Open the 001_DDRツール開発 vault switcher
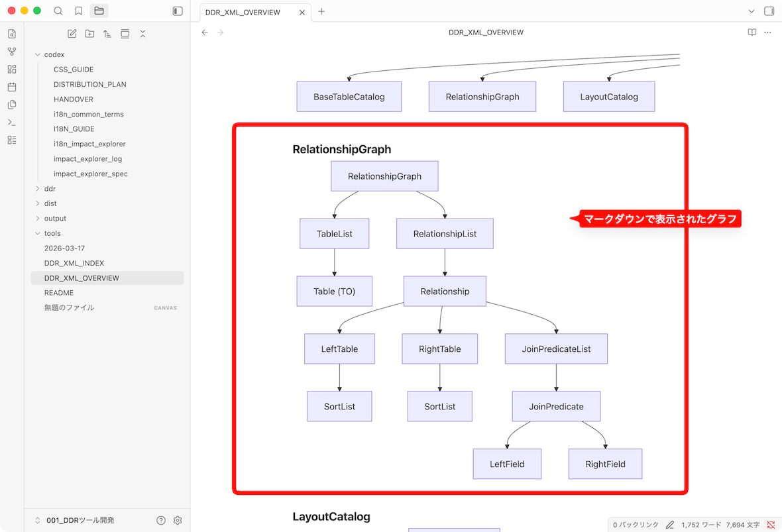Screen dimensions: 782x532 click(80, 521)
